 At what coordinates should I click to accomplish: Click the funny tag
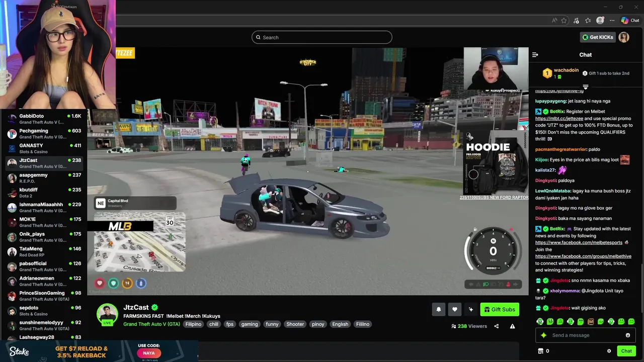click(272, 324)
